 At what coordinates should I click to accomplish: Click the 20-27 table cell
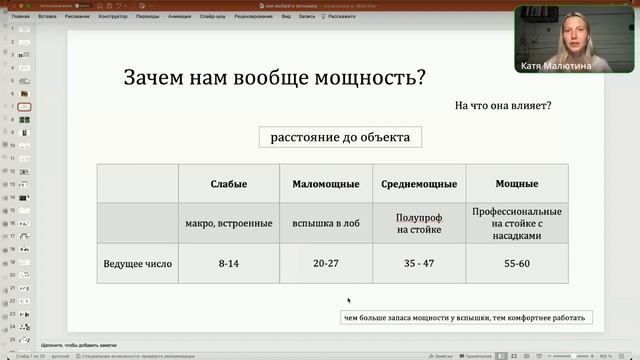click(326, 264)
